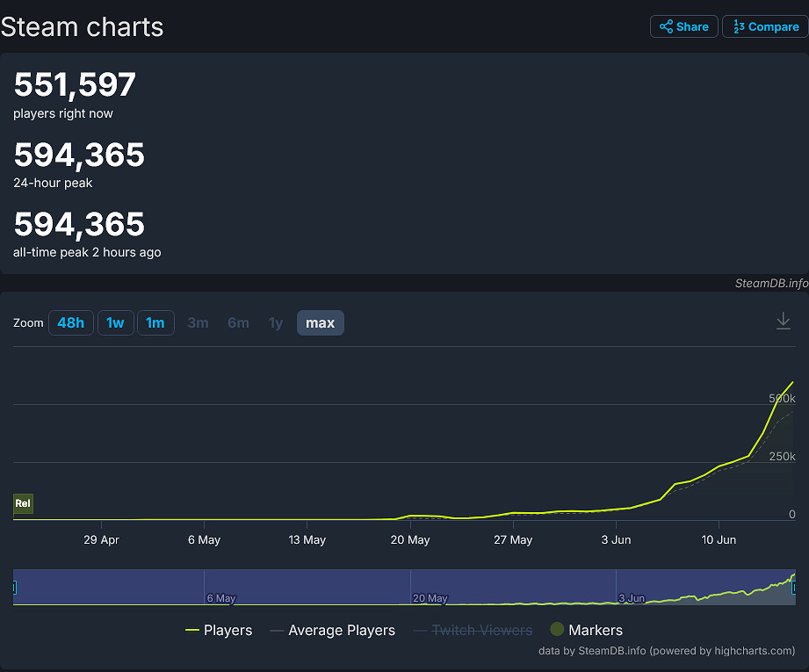The width and height of the screenshot is (809, 672).
Task: Choose the 6m zoom option
Action: 238,322
